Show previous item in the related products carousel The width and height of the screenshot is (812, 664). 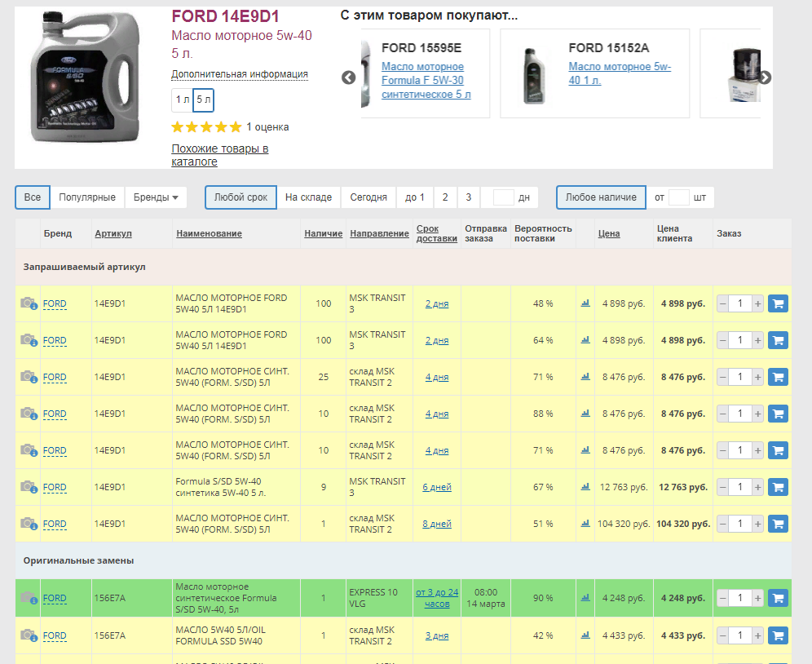pos(349,77)
